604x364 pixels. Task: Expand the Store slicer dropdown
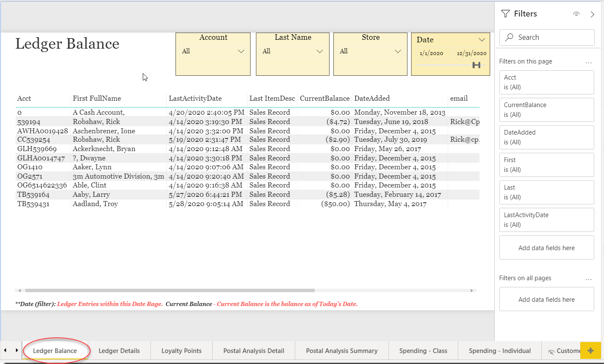click(398, 51)
